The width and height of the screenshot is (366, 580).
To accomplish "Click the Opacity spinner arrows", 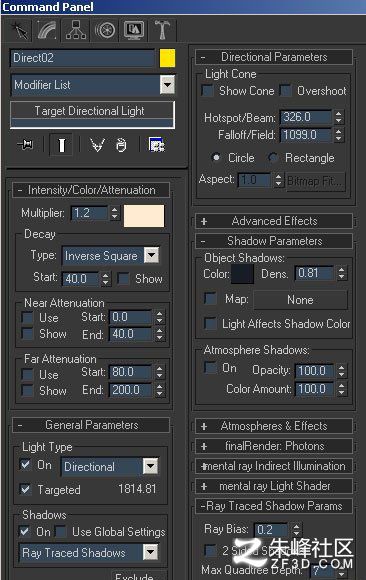I will click(341, 371).
